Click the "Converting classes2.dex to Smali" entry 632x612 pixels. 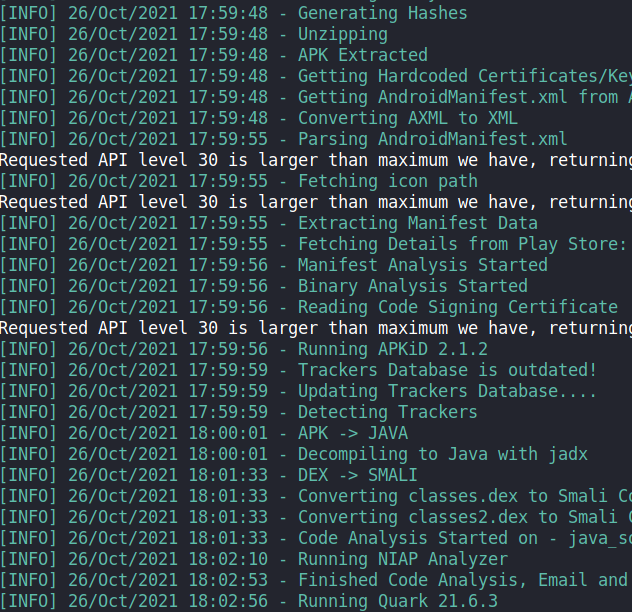click(x=464, y=517)
